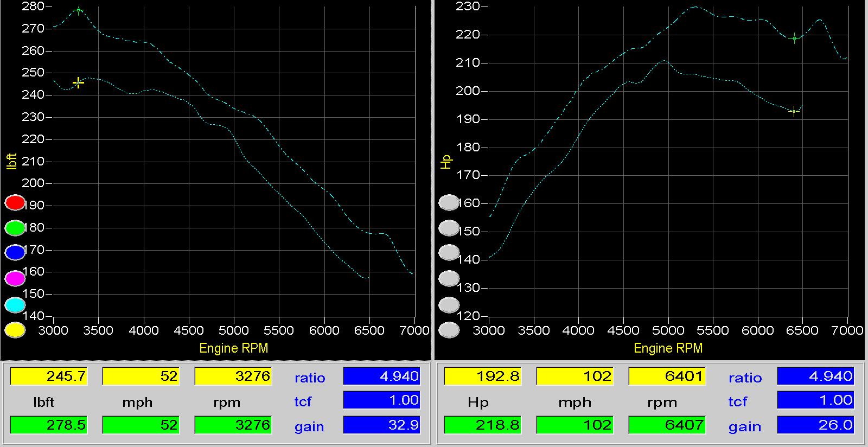Click the yellow 245.7 lbft field
This screenshot has height=447, width=868.
tap(49, 376)
